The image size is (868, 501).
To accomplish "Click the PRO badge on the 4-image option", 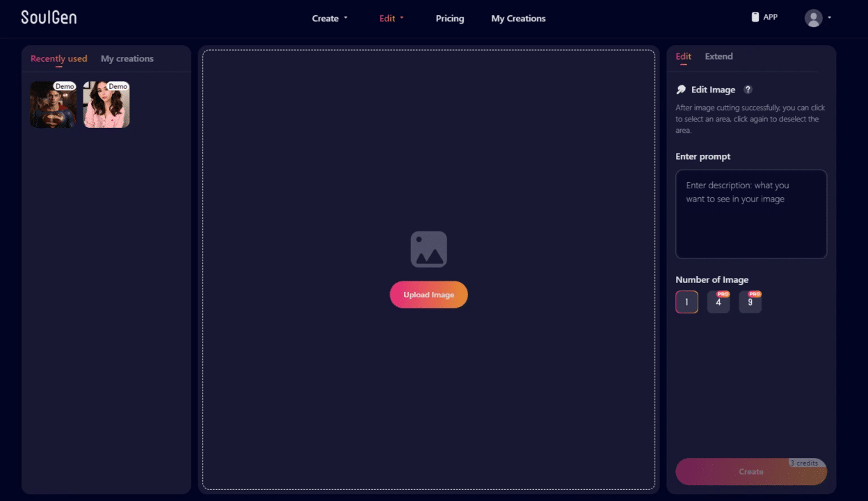I will [723, 293].
